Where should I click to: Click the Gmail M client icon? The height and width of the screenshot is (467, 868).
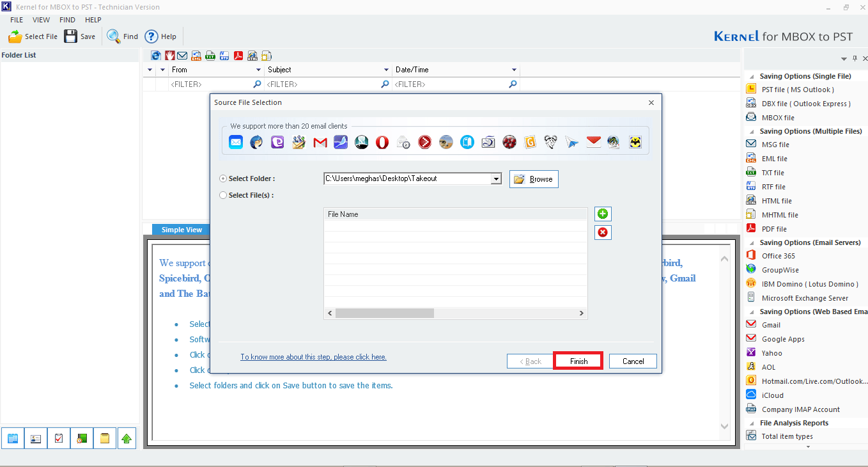pyautogui.click(x=320, y=143)
